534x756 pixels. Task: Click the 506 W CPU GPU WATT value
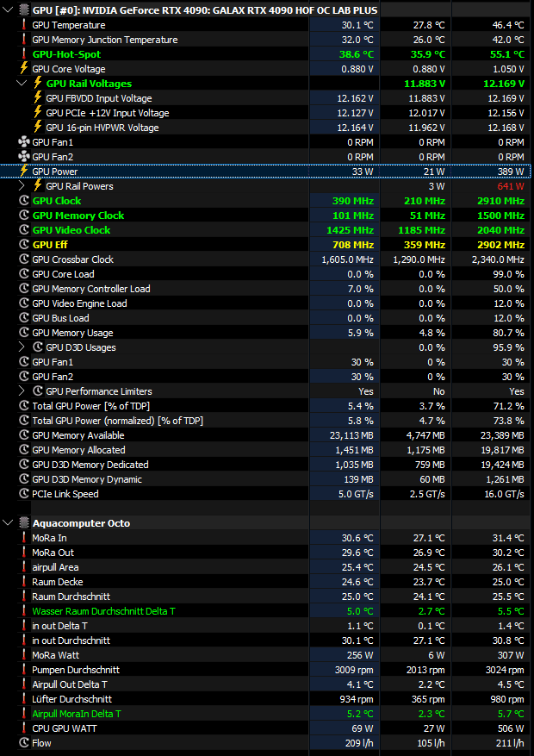[x=511, y=728]
